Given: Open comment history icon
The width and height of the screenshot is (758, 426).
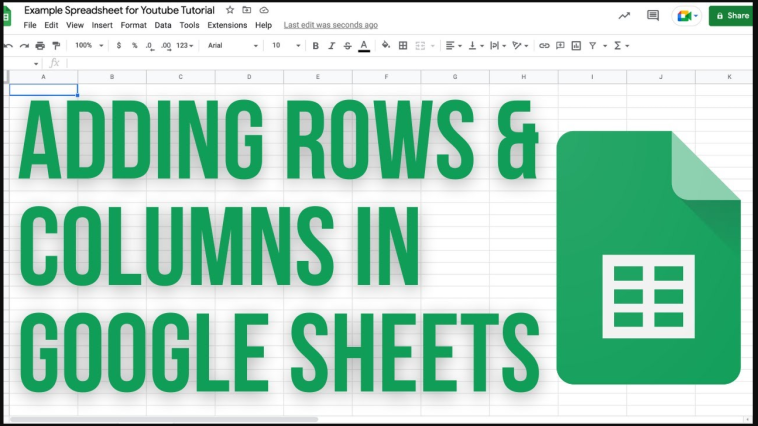Looking at the screenshot, I should click(x=653, y=15).
